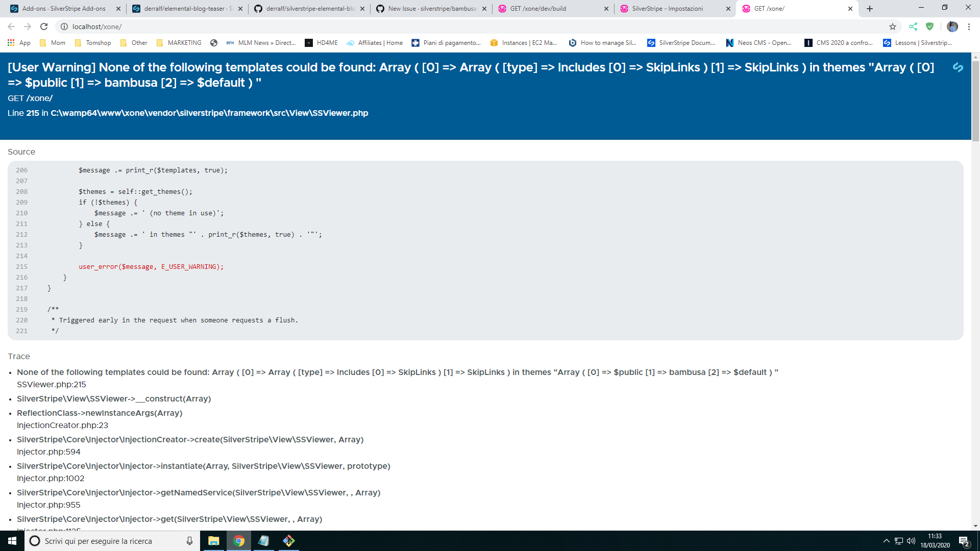The height and width of the screenshot is (551, 980).
Task: Open the Chrome profile avatar
Action: click(952, 27)
